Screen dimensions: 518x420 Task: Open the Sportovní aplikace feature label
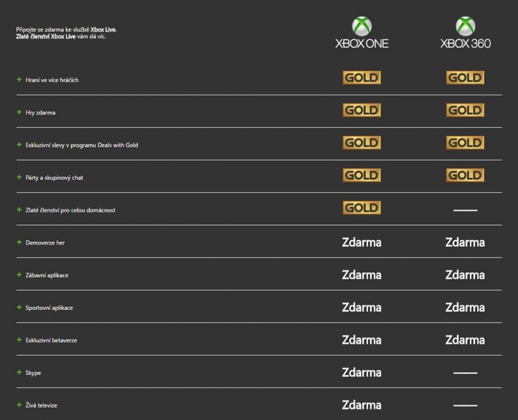pos(49,308)
